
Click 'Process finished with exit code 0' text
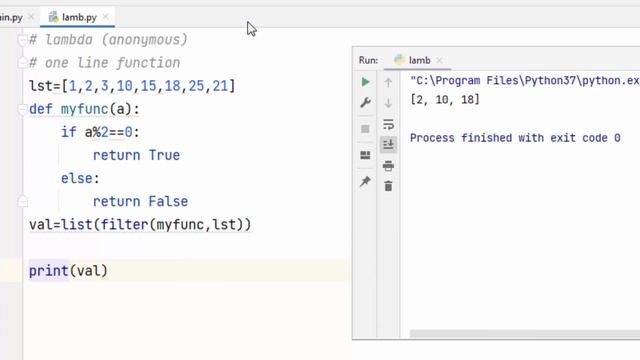(515, 138)
